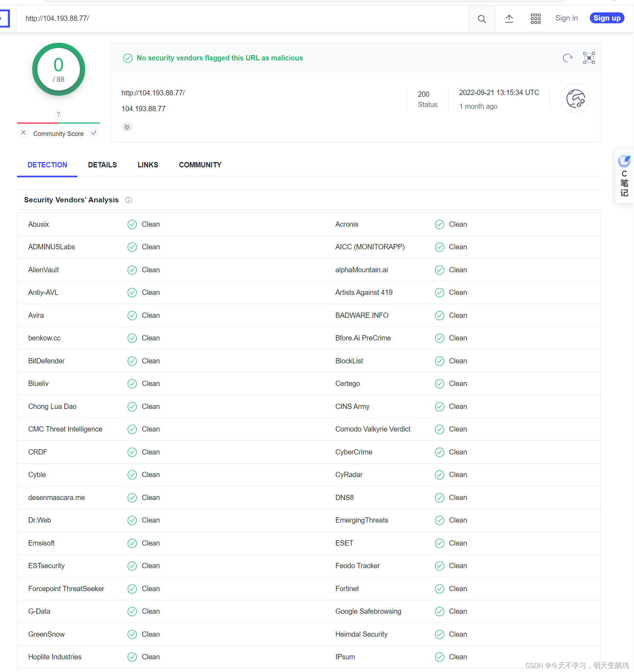Click the community score question mark
Image resolution: width=634 pixels, height=672 pixels.
58,114
